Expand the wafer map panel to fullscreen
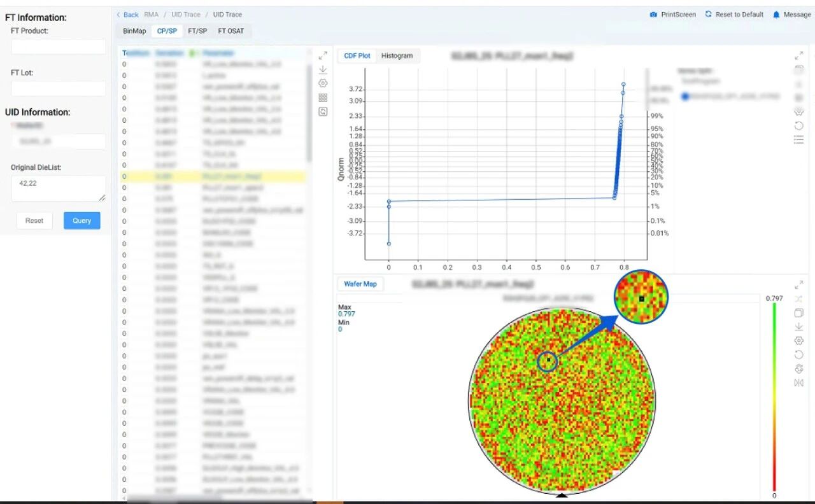This screenshot has width=815, height=504. [x=799, y=284]
